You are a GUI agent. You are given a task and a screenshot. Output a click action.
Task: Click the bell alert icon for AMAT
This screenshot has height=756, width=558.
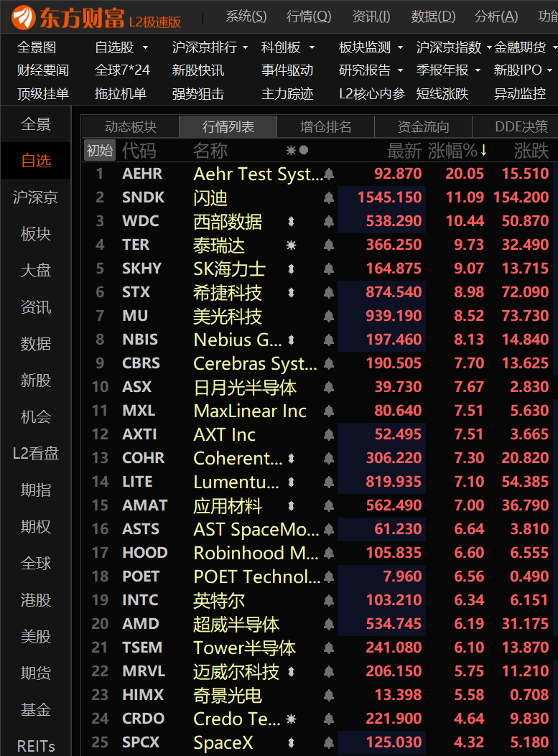coord(329,505)
